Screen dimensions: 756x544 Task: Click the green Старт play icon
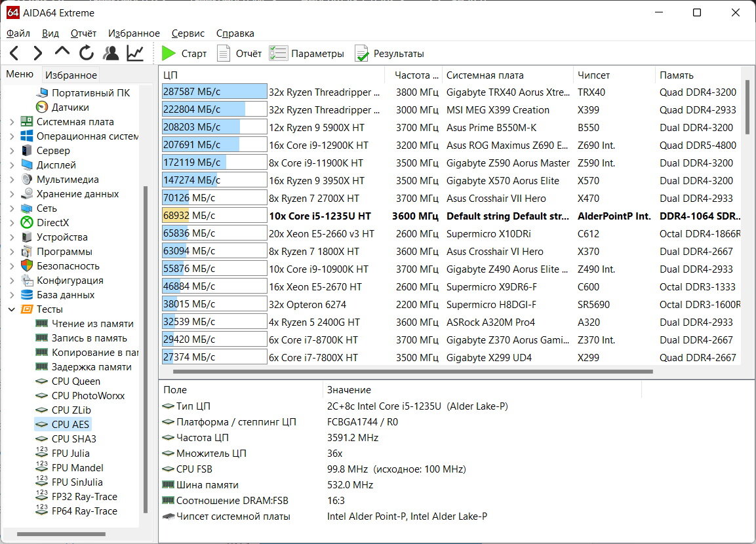169,54
